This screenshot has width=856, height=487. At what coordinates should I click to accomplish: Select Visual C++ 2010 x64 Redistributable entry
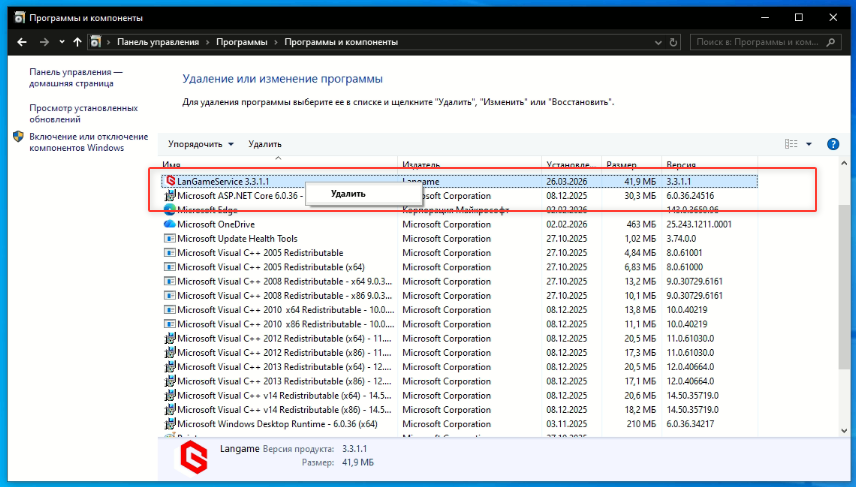(285, 310)
